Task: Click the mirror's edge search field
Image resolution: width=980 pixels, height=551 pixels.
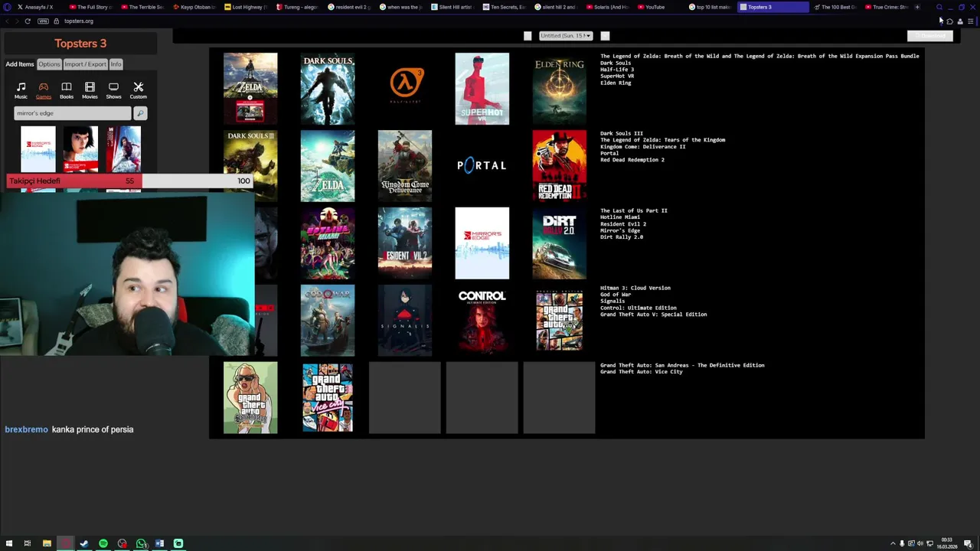Action: point(72,113)
